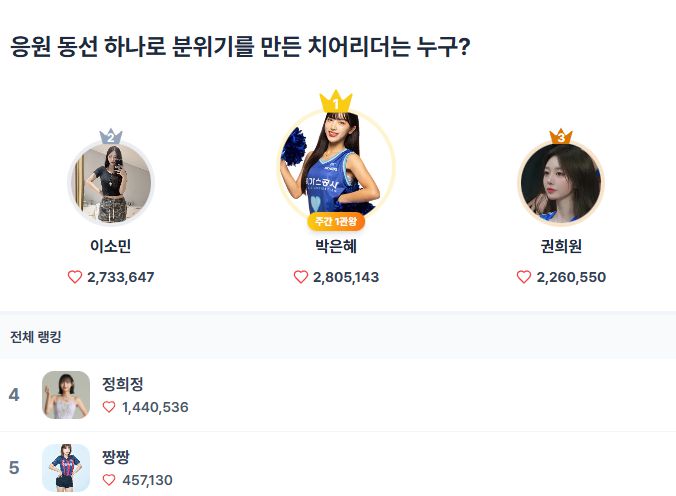Image resolution: width=676 pixels, height=496 pixels.
Task: Click the heart icon beside 457,130
Action: 110,480
